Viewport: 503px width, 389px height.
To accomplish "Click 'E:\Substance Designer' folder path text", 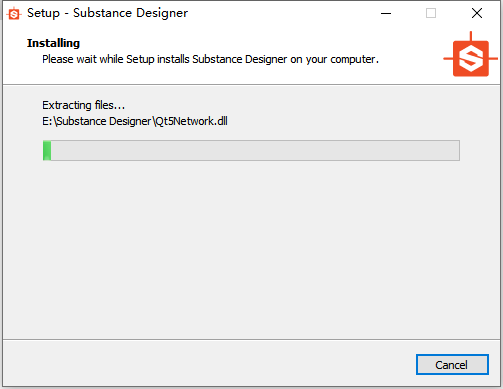I will [x=97, y=121].
